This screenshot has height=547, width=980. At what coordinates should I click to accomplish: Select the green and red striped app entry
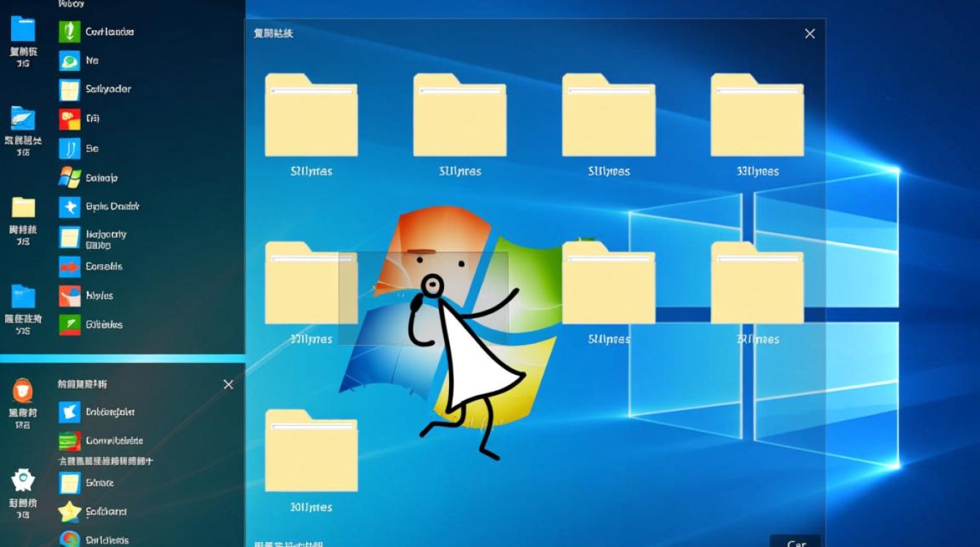coord(69,441)
